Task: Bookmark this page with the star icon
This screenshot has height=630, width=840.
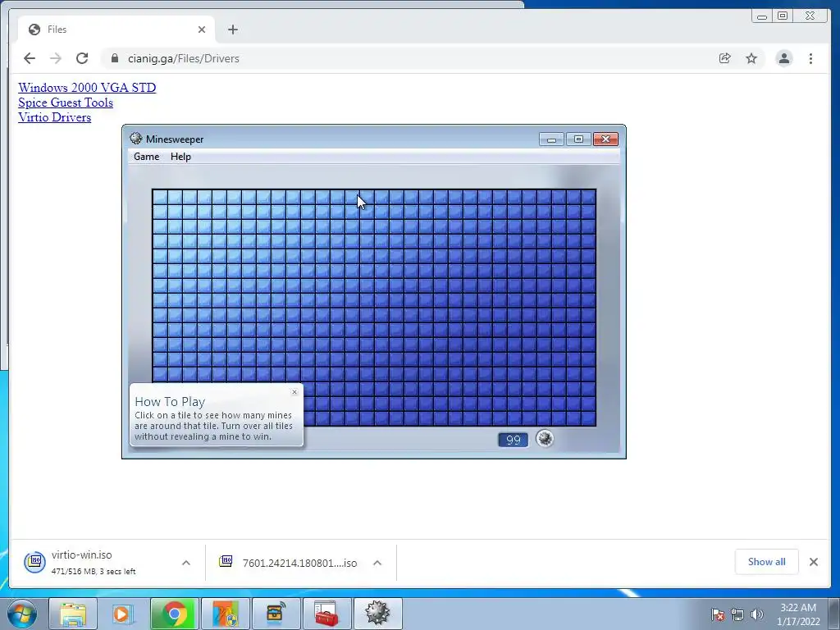Action: point(751,58)
